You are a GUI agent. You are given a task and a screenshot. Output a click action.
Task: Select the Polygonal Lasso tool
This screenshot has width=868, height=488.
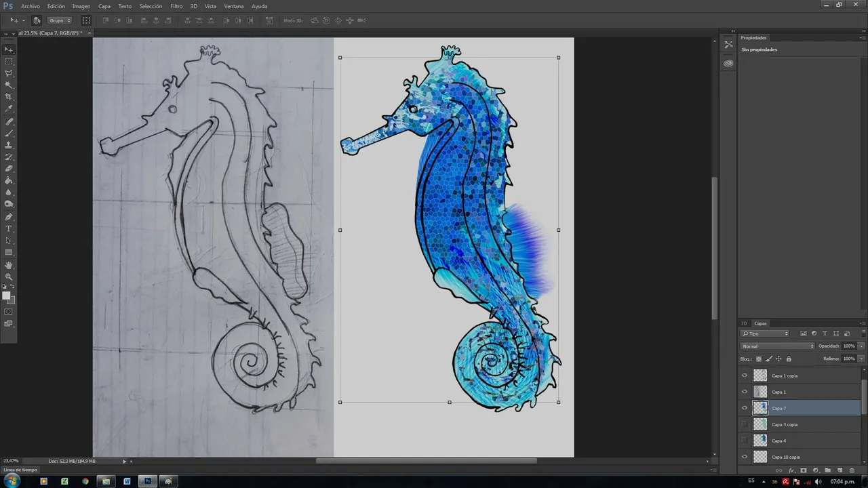(9, 73)
